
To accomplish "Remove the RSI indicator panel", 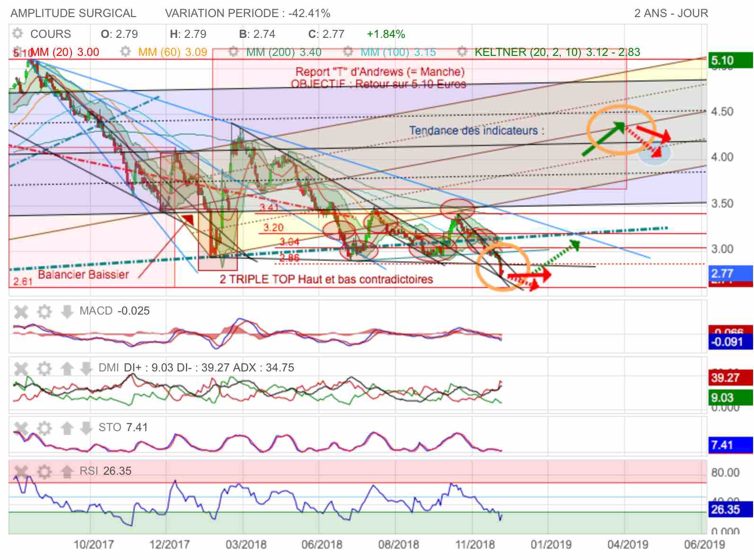I will [21, 471].
